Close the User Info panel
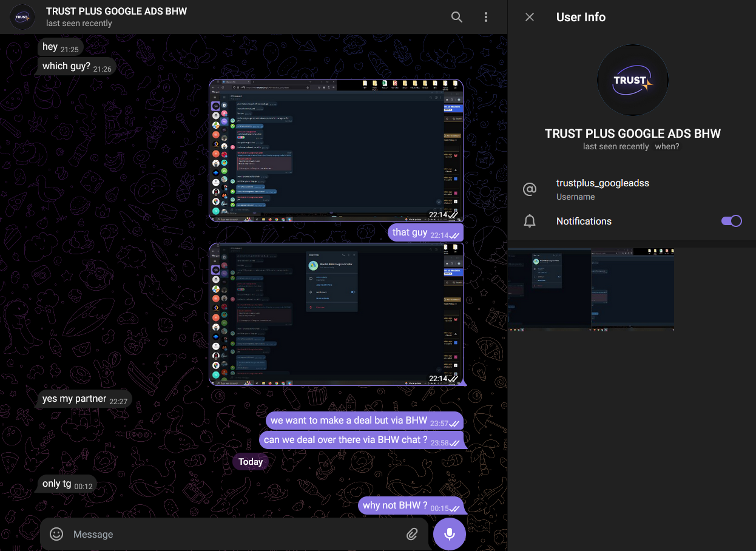The image size is (756, 551). coord(530,17)
